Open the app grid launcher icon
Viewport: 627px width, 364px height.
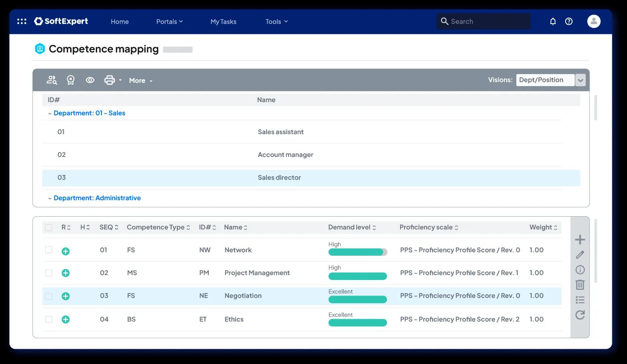(x=22, y=21)
